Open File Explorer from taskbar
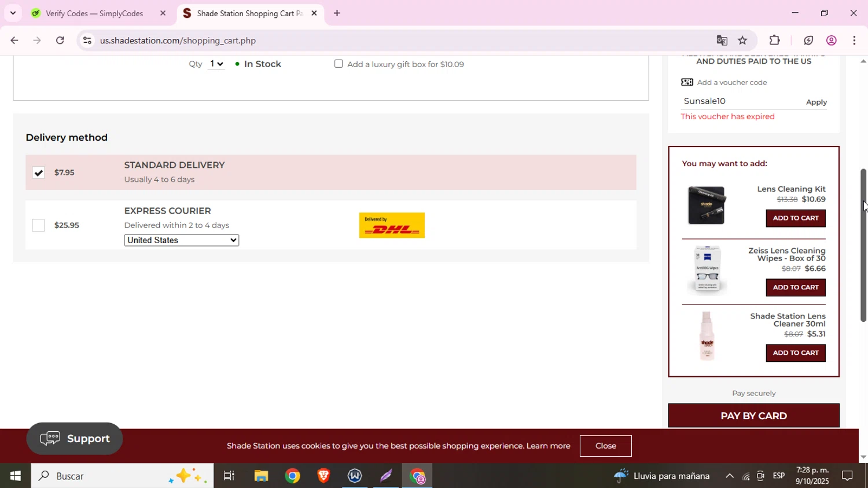The height and width of the screenshot is (488, 868). 261,476
